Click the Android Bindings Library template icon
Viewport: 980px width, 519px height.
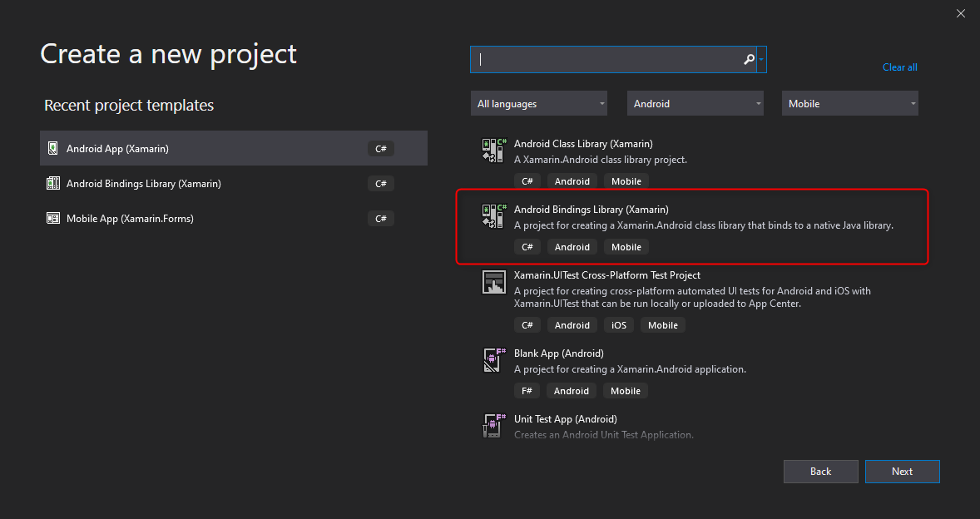click(494, 215)
